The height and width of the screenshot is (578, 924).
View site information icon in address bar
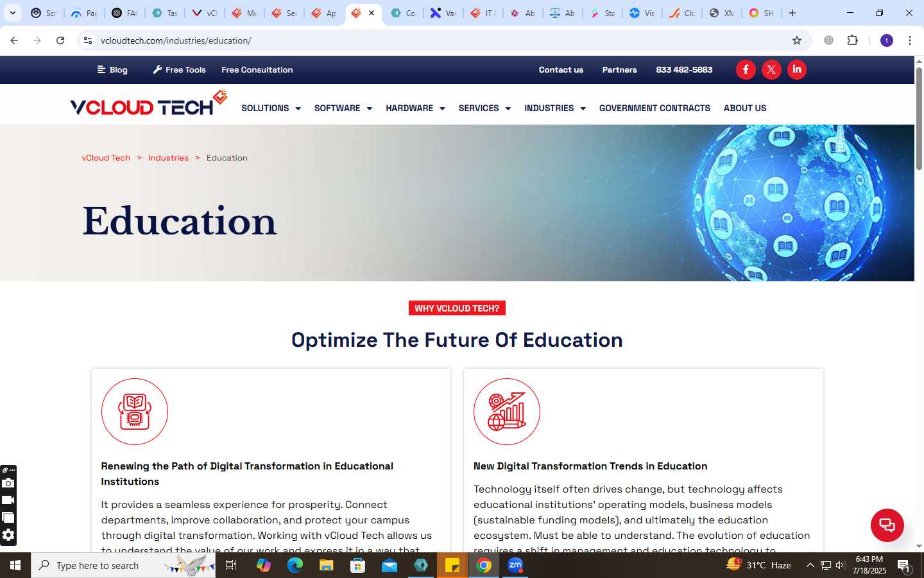coord(88,40)
